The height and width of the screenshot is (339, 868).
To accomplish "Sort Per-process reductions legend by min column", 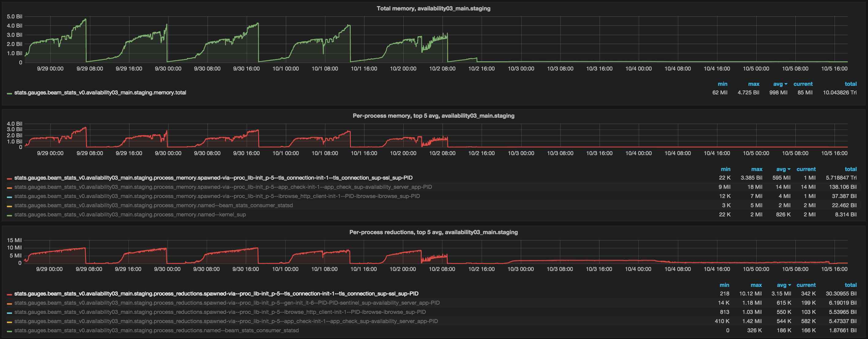I will tap(724, 285).
